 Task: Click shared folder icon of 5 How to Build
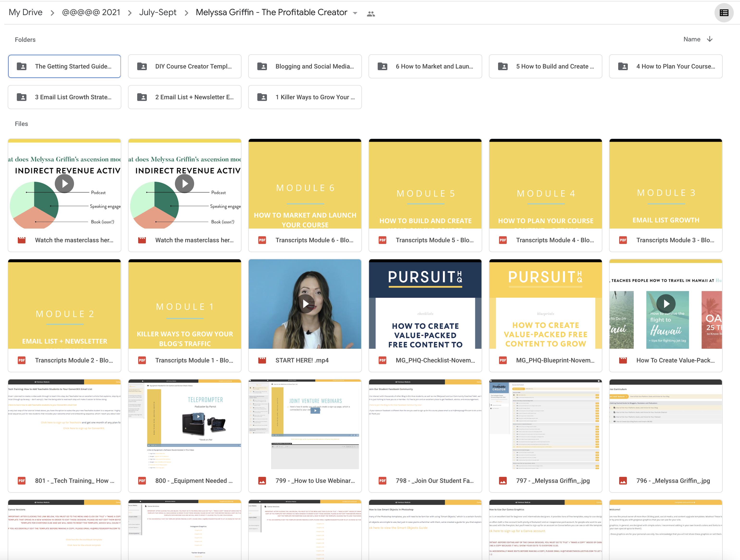tap(502, 66)
